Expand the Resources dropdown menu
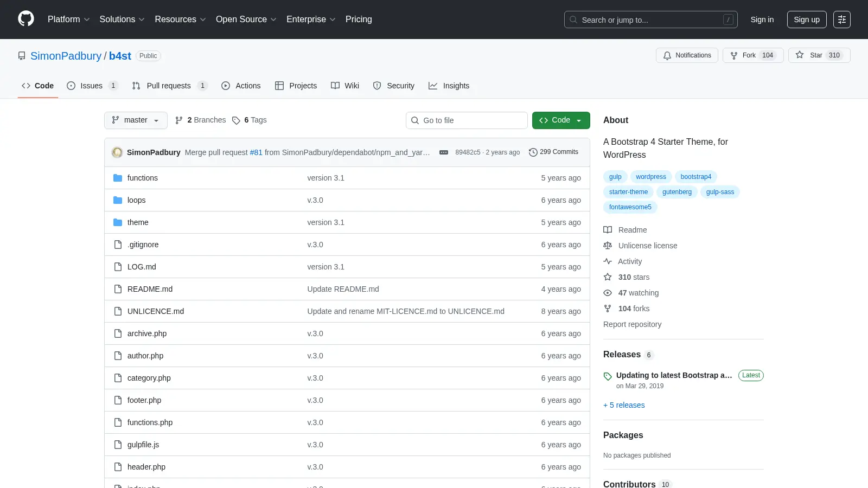This screenshot has width=868, height=488. [x=181, y=20]
